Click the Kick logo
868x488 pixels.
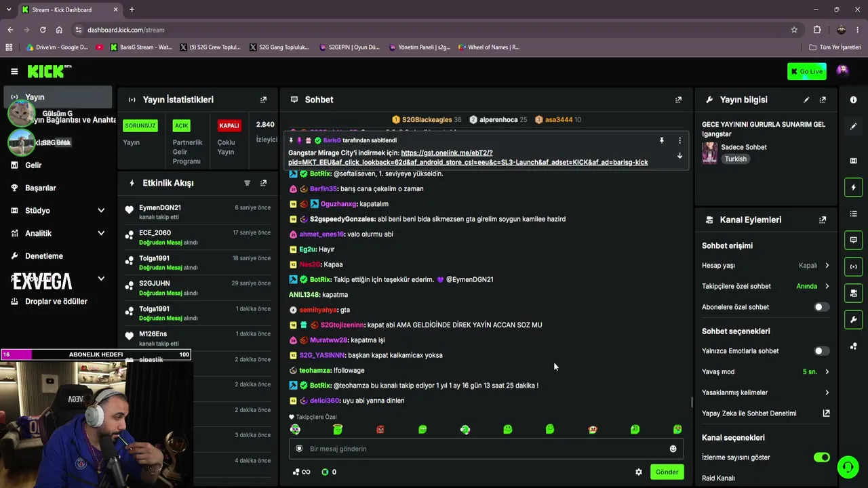[x=49, y=71]
